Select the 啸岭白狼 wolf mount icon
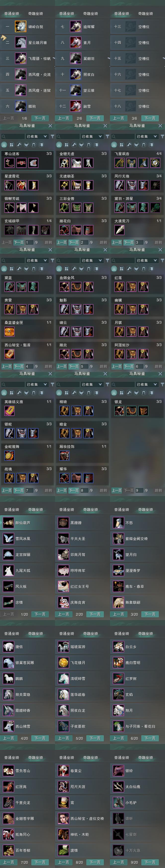 (x=21, y=27)
